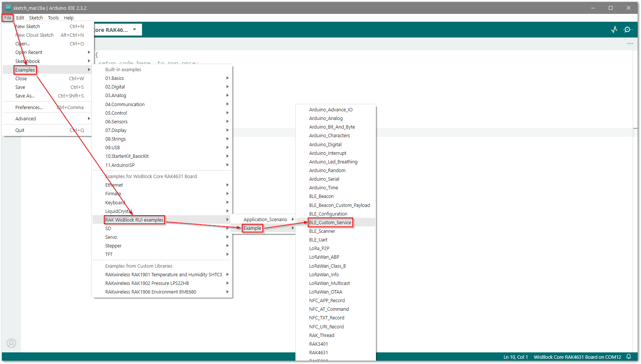Screen dimensions: 641x364
Task: Open the Serial Monitor icon
Action: [x=628, y=30]
